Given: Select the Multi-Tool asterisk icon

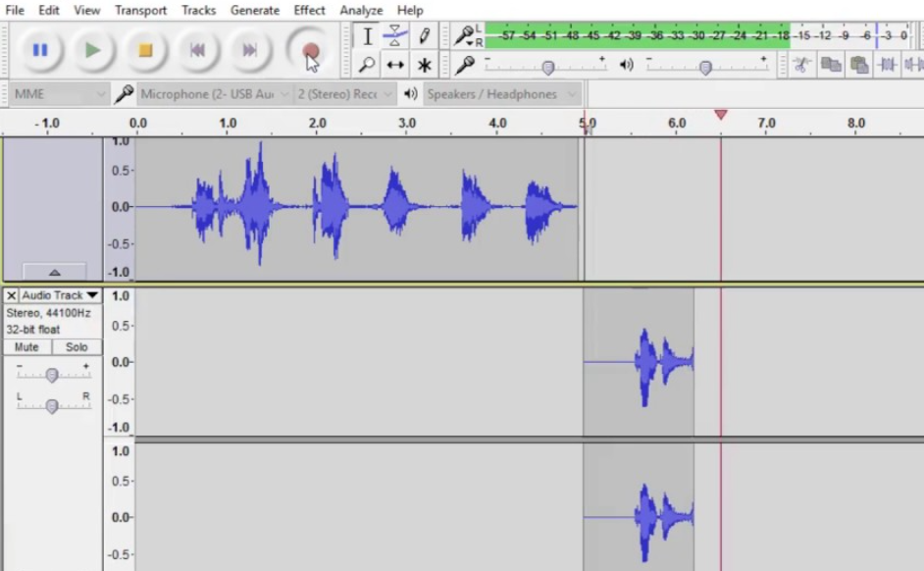Looking at the screenshot, I should [424, 64].
